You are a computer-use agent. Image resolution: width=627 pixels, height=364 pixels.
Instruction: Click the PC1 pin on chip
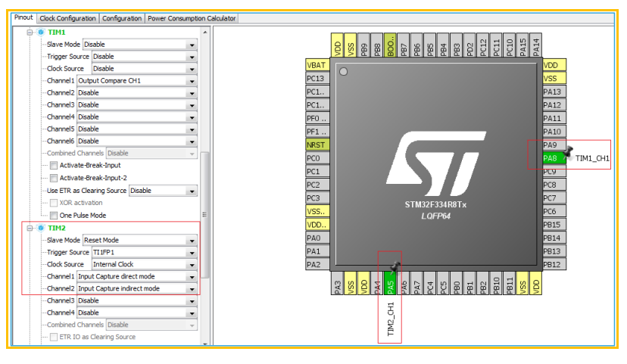317,172
